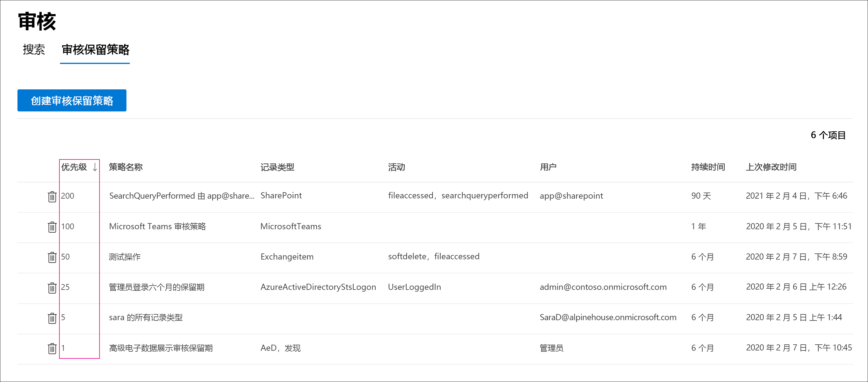The width and height of the screenshot is (868, 382).
Task: Delete the 高级电子数据展示审核保留期 policy
Action: coord(52,348)
